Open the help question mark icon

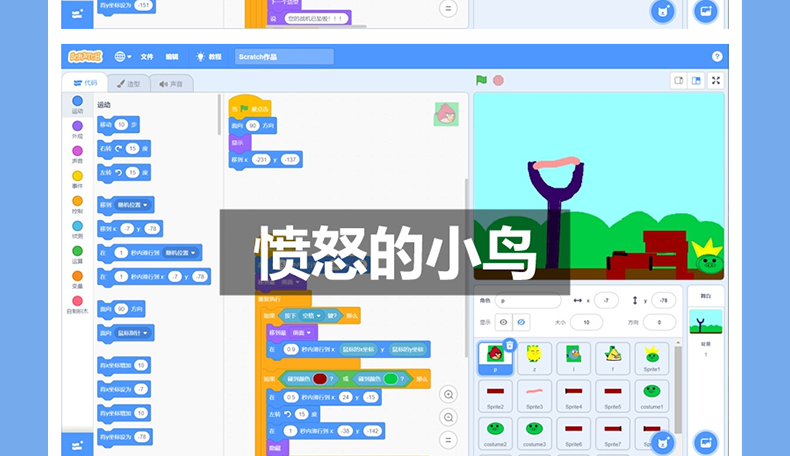pyautogui.click(x=717, y=56)
